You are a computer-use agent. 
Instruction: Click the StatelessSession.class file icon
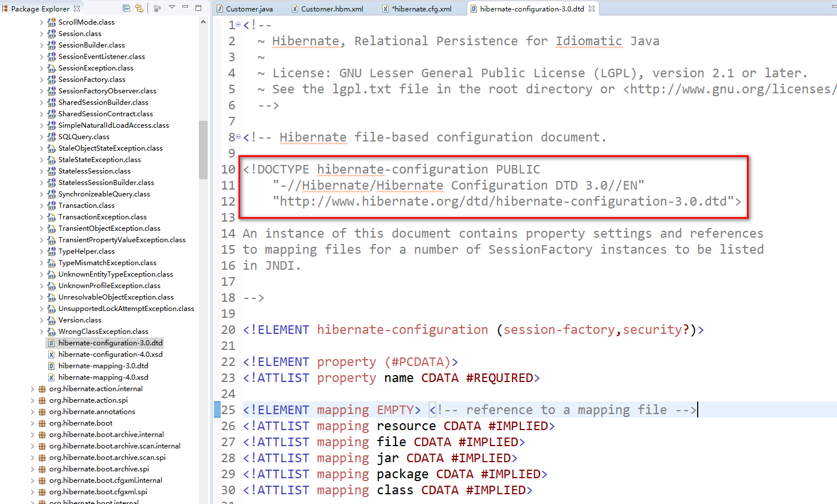click(x=51, y=171)
